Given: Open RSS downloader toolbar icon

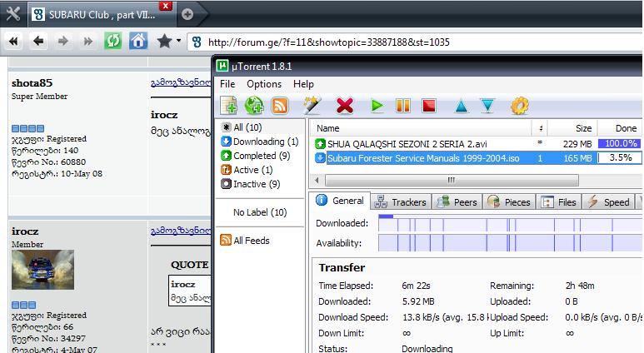Looking at the screenshot, I should coord(280,106).
